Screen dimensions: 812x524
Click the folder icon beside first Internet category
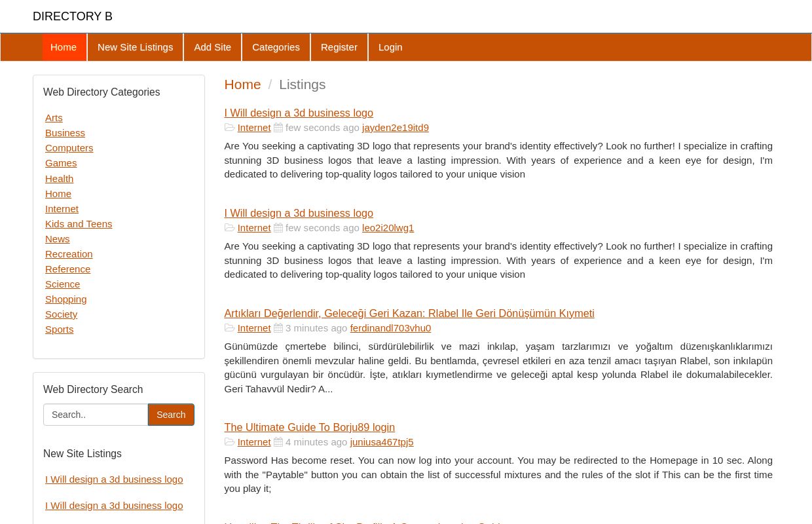(x=230, y=127)
